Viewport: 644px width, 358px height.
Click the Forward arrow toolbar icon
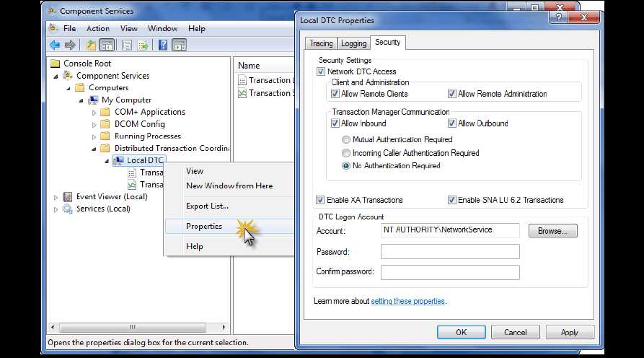70,45
